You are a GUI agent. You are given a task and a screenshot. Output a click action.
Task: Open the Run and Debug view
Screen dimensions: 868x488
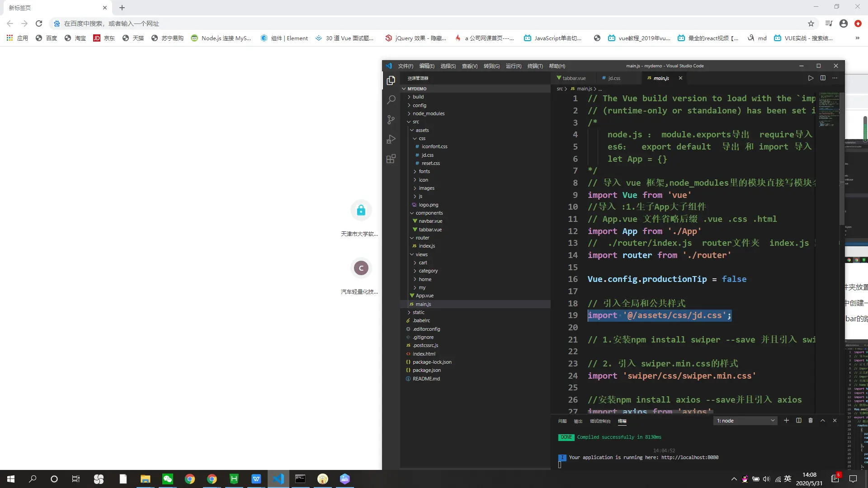coord(391,139)
